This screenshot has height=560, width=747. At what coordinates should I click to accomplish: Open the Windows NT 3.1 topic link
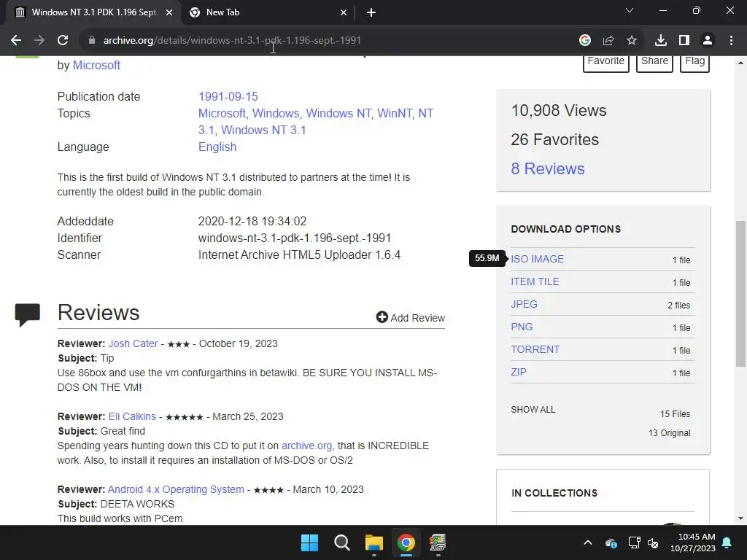(263, 130)
